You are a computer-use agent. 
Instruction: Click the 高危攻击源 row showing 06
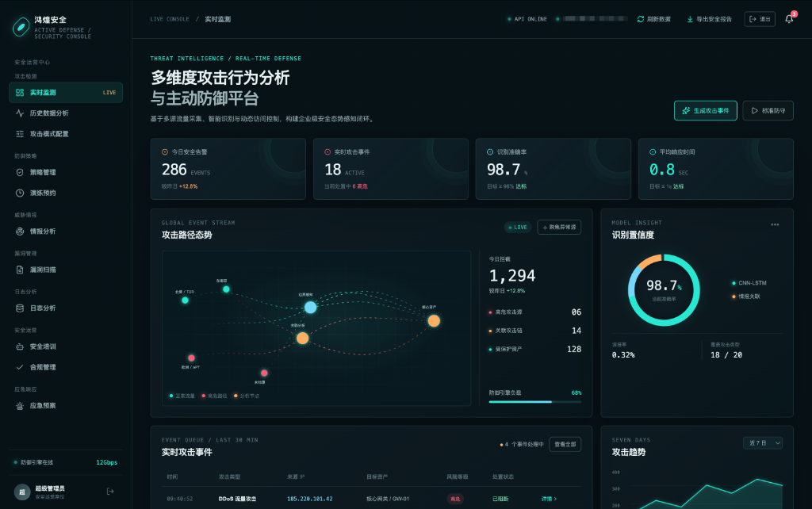(535, 312)
